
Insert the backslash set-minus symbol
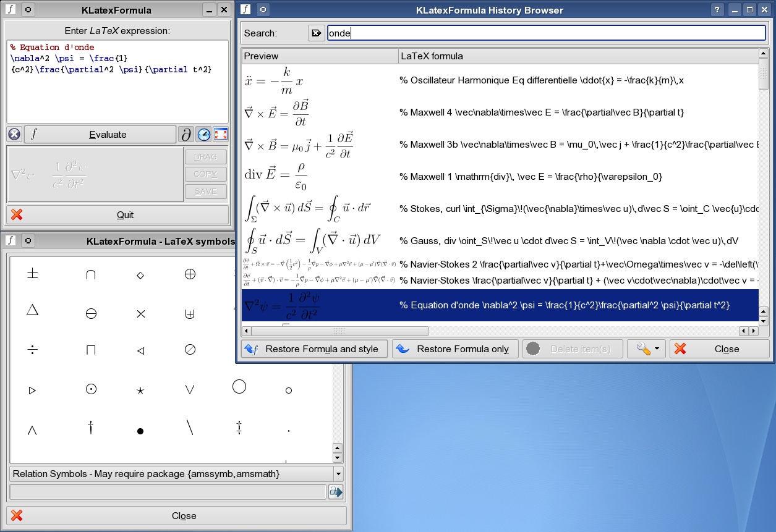(190, 427)
